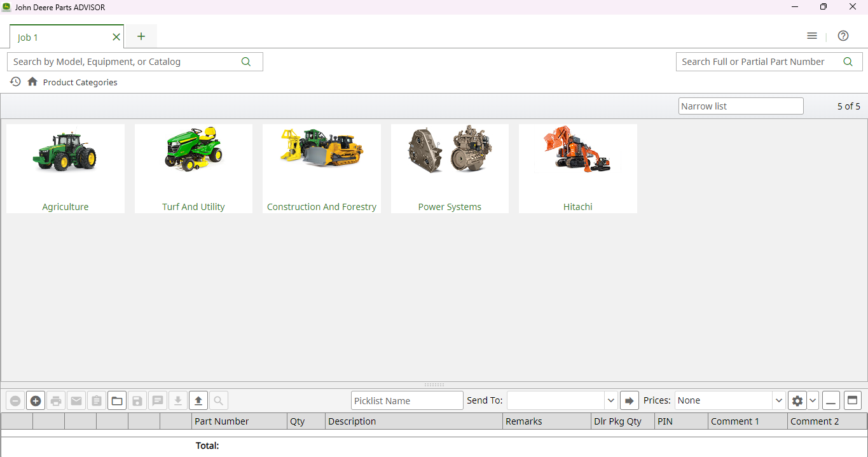Click the Remarks column header
This screenshot has width=868, height=457.
point(547,421)
